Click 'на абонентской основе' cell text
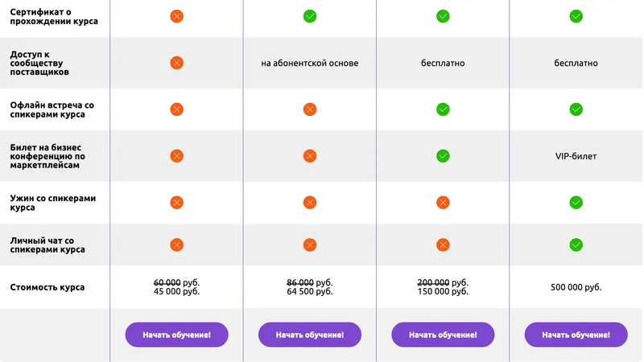Image resolution: width=644 pixels, height=362 pixels. pos(310,63)
